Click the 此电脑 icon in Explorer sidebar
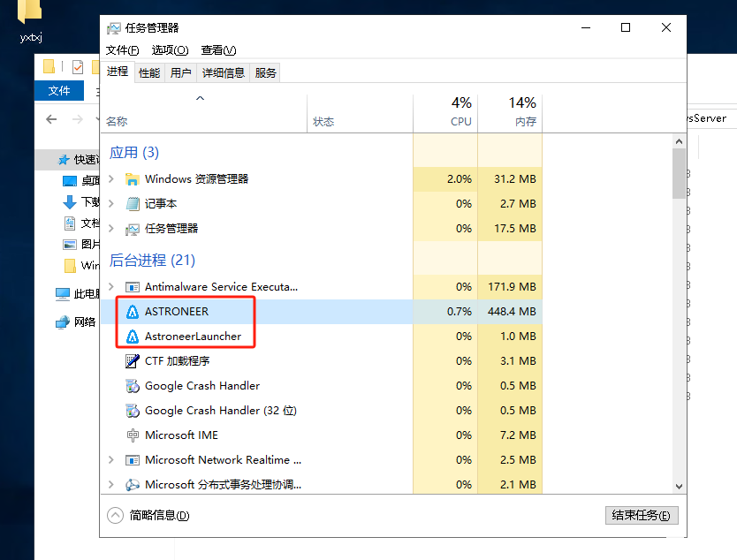The image size is (737, 560). point(63,294)
